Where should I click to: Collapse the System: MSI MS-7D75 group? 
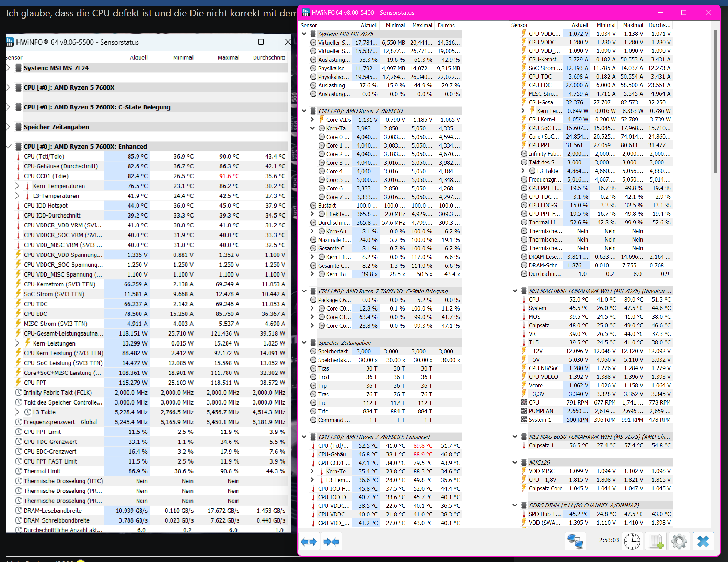click(x=304, y=34)
